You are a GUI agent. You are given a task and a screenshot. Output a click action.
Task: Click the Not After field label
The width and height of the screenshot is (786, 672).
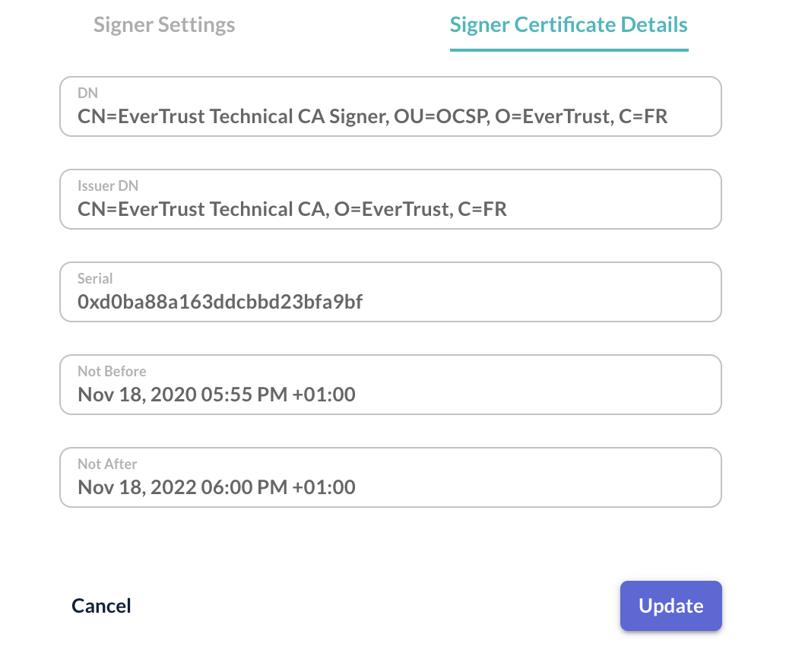coord(106,463)
